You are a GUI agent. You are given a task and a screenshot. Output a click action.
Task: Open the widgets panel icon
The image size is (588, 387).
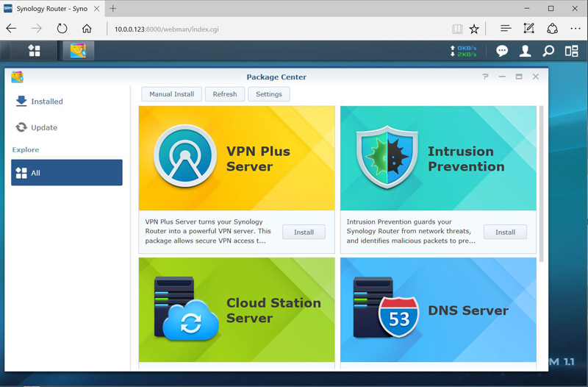[x=571, y=51]
